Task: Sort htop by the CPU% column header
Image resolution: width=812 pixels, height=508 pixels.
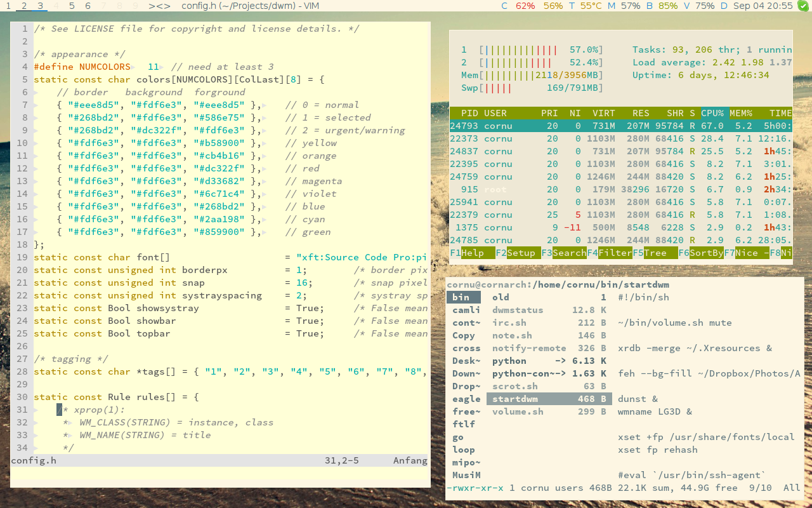Action: point(712,113)
